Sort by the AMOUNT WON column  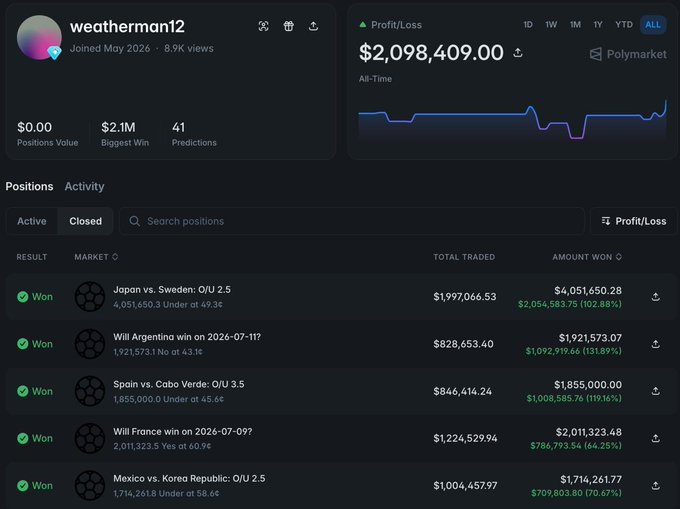587,257
